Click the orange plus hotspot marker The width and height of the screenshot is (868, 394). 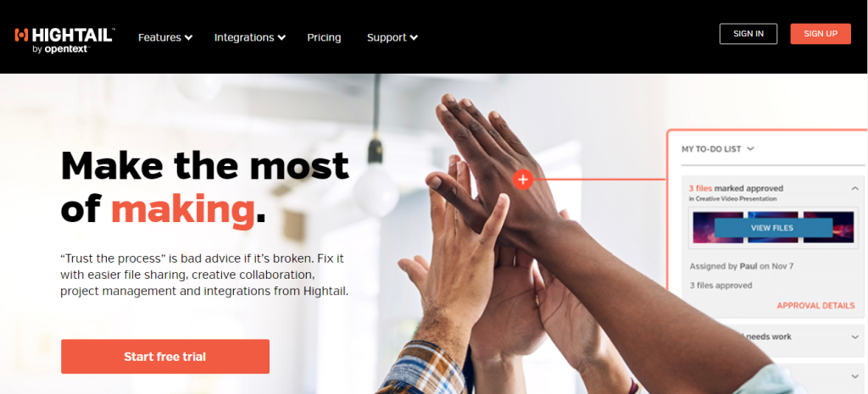point(522,180)
